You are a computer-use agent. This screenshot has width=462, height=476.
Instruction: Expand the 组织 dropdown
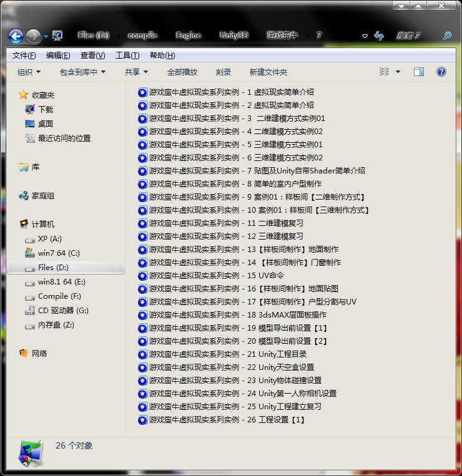pos(29,72)
